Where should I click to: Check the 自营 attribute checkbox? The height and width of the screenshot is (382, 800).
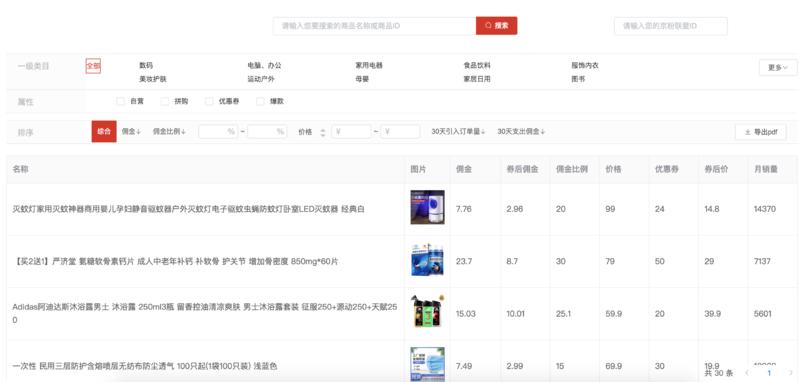(120, 101)
